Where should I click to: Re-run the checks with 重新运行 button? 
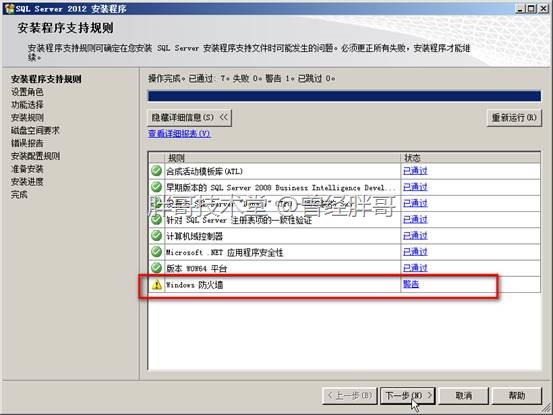pos(514,117)
